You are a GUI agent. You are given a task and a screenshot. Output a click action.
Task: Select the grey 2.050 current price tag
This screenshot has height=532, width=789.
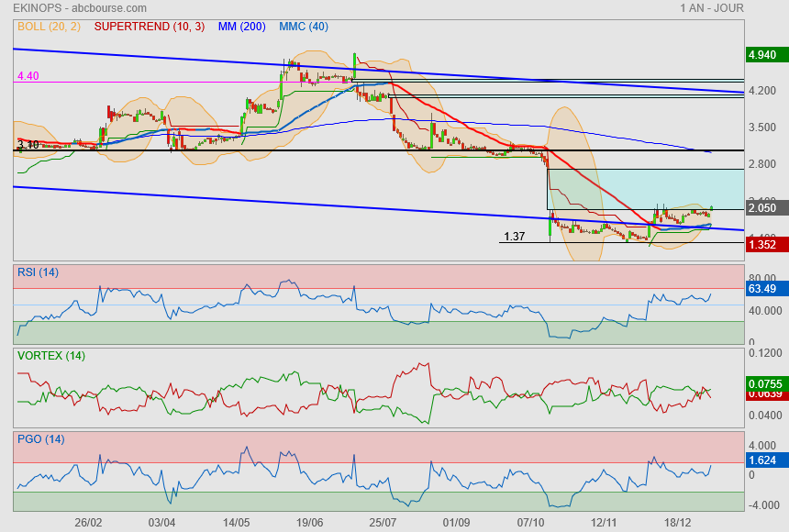(x=763, y=208)
